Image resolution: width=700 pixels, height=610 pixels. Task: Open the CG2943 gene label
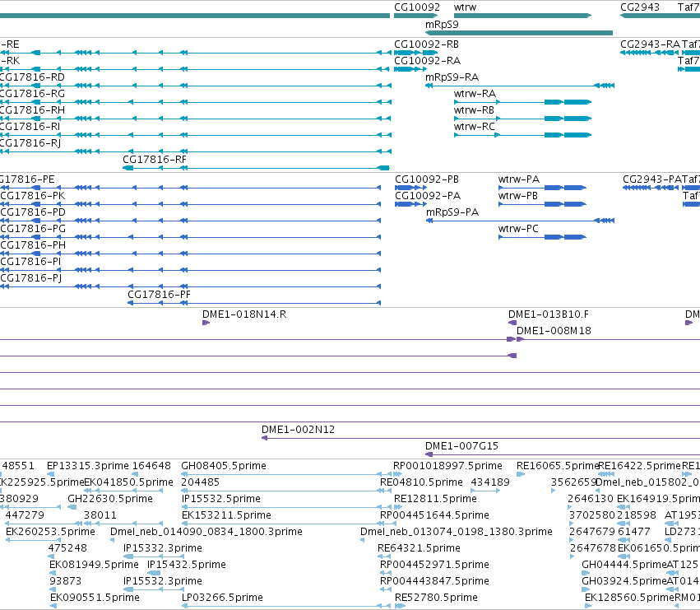point(640,7)
